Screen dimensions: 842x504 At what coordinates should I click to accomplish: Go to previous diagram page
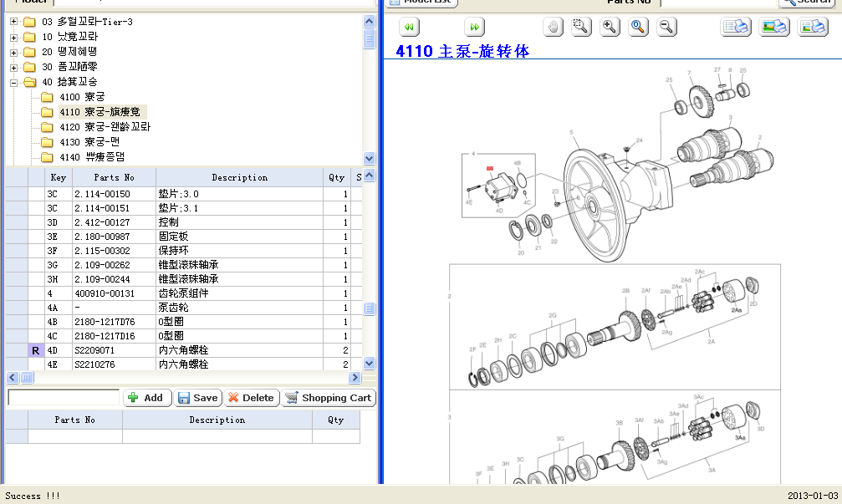pyautogui.click(x=409, y=27)
